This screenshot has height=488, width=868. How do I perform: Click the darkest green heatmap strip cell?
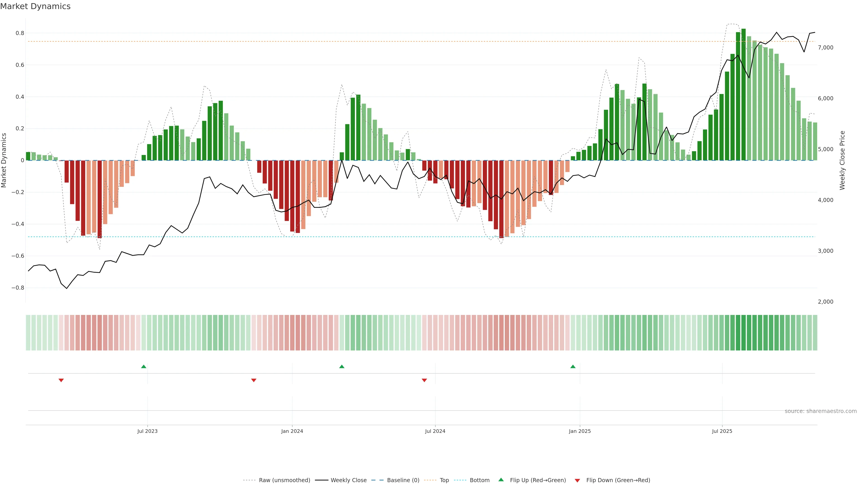(743, 333)
